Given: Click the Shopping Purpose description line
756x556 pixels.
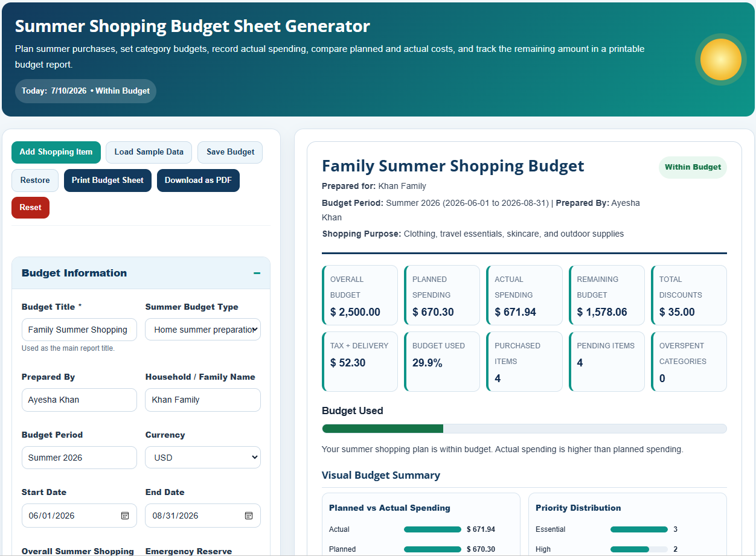Looking at the screenshot, I should 473,234.
